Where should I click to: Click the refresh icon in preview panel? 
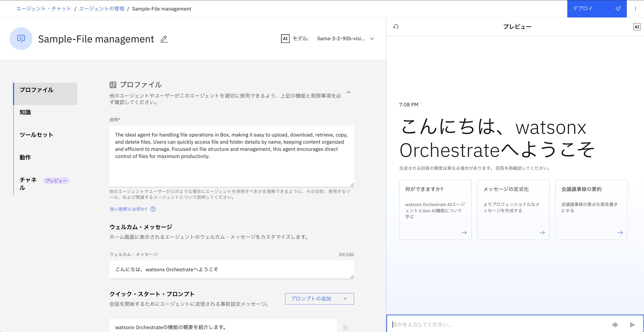click(x=396, y=27)
